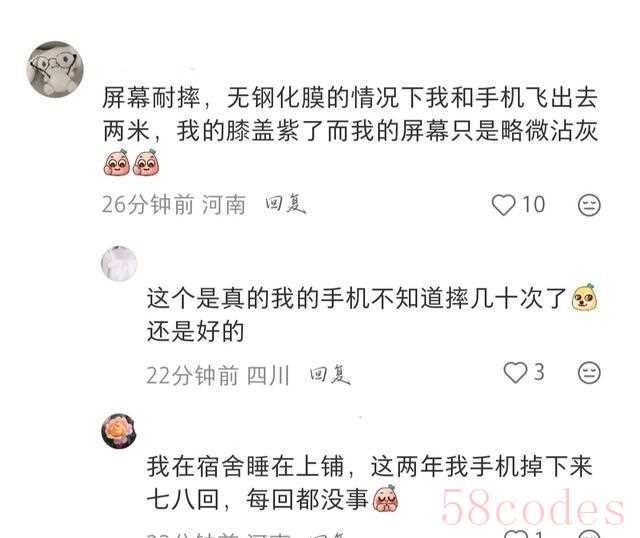The width and height of the screenshot is (640, 538).
Task: Open the glasses avatar of the first commenter
Action: click(55, 69)
